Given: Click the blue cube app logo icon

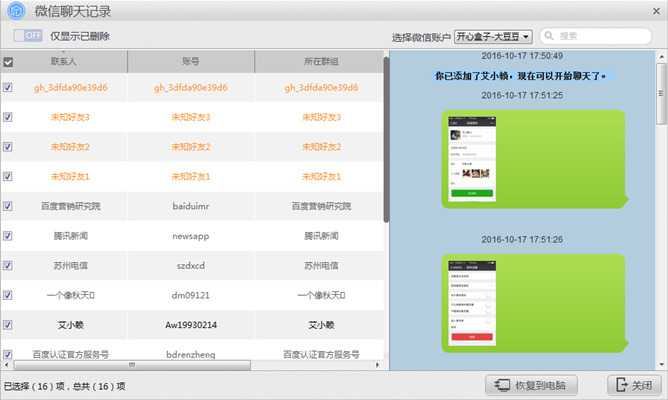Looking at the screenshot, I should 16,11.
